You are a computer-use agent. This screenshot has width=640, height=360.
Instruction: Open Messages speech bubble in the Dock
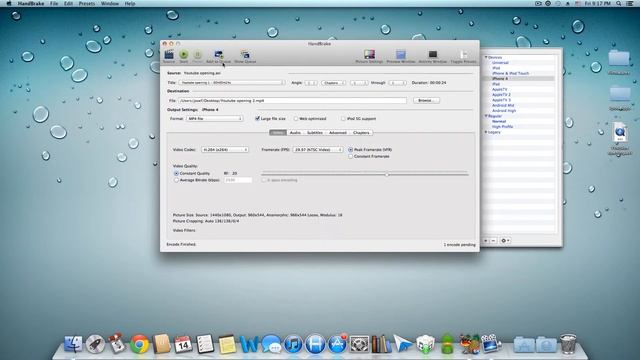click(271, 344)
